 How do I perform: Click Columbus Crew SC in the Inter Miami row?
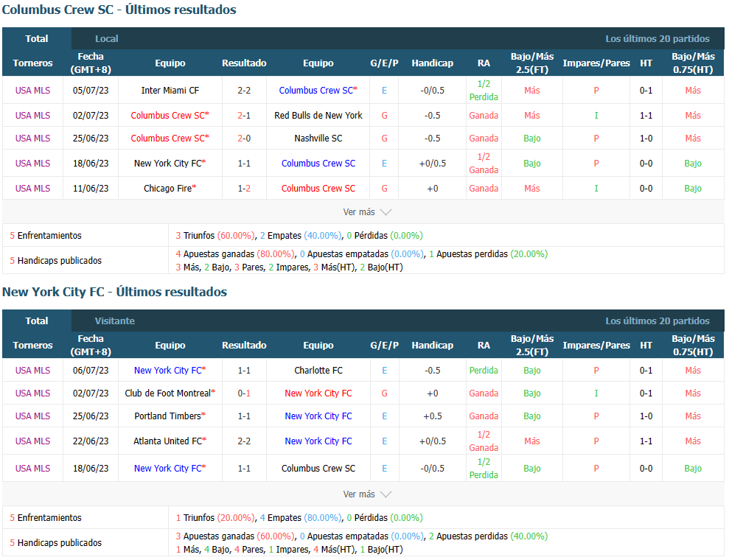[x=316, y=90]
